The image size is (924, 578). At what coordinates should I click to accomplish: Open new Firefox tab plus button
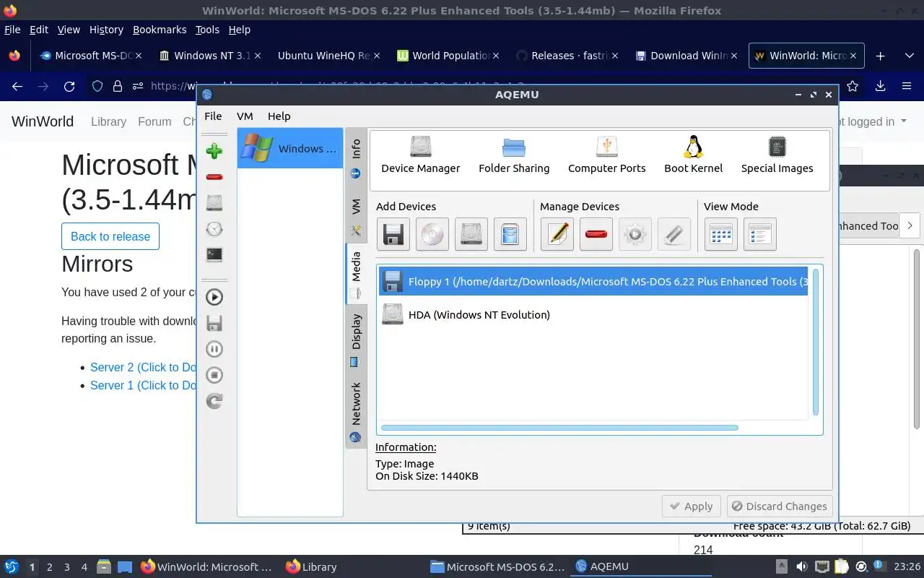tap(880, 56)
